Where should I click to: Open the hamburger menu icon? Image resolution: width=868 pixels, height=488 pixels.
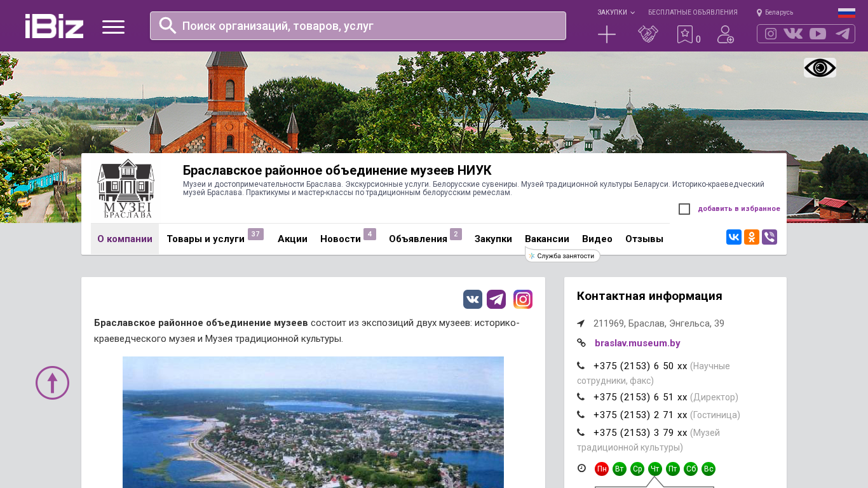(x=113, y=27)
